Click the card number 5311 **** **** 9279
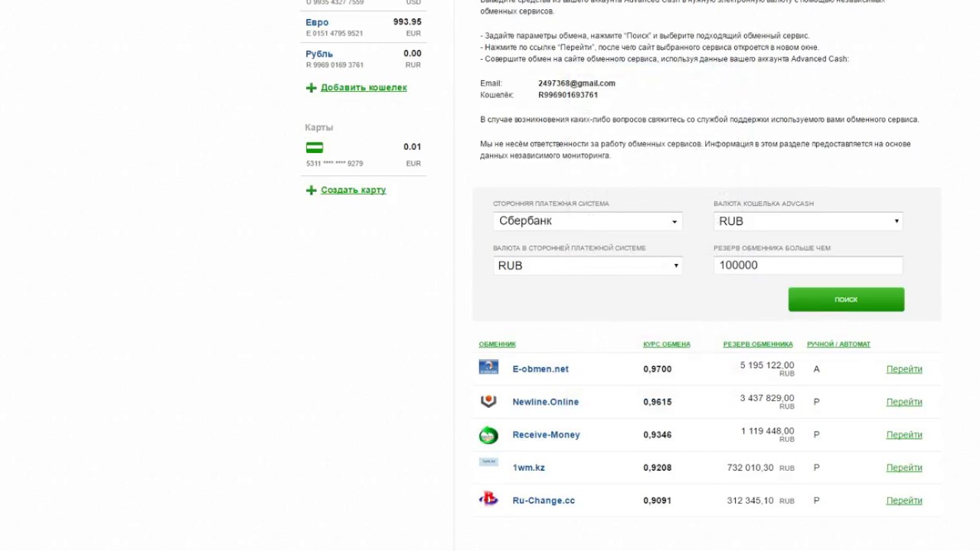Viewport: 980px width, 551px height. click(335, 164)
